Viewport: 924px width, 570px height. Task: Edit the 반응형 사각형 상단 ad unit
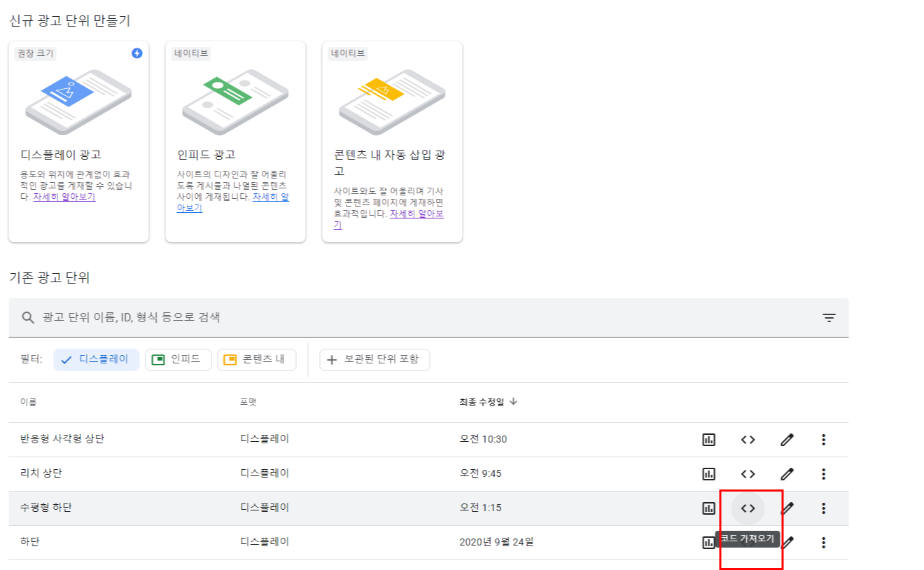(x=787, y=440)
